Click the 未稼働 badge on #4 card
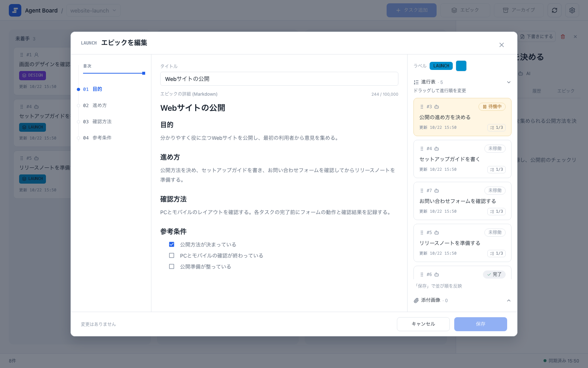 pyautogui.click(x=495, y=149)
